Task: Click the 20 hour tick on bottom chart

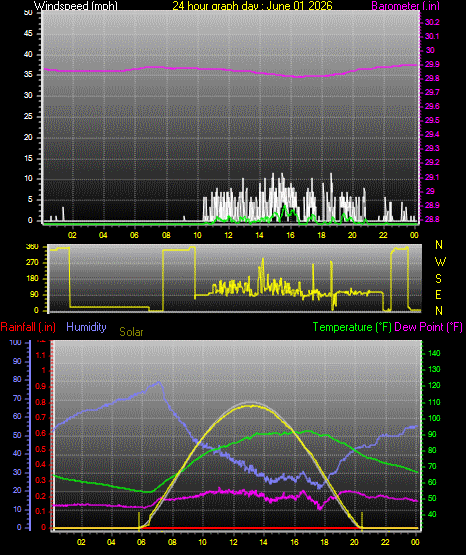Action: pyautogui.click(x=354, y=542)
